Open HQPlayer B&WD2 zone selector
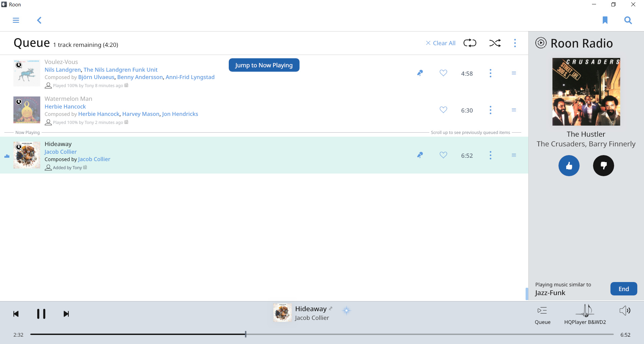Viewport: 644px width, 344px height. [585, 315]
